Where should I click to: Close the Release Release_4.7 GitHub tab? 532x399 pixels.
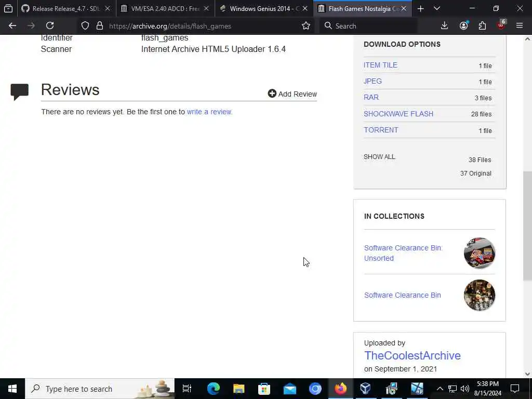pos(108,8)
